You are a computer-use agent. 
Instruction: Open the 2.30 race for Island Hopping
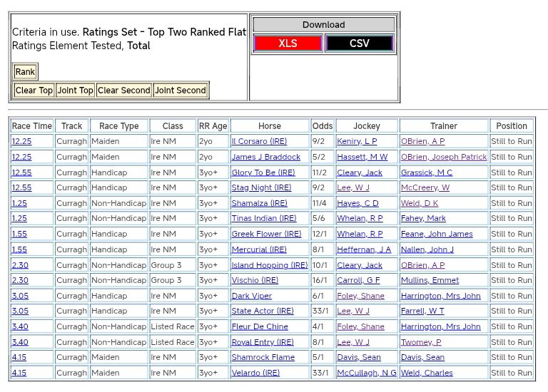(x=21, y=265)
